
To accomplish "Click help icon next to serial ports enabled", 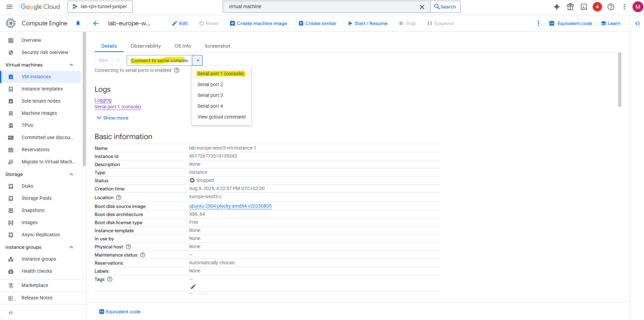I will click(177, 70).
